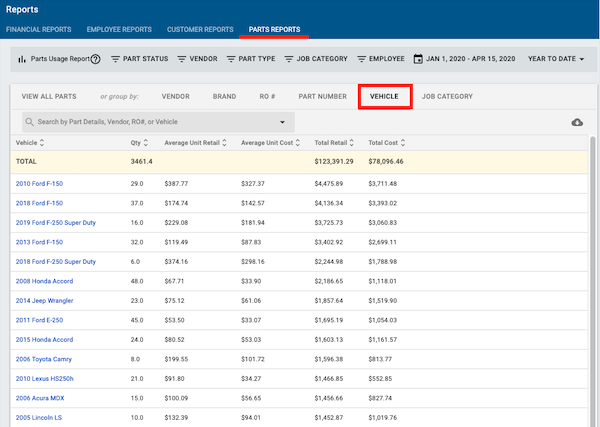This screenshot has width=600, height=427.
Task: Click the $813.77 total cost cell
Action: coord(380,359)
